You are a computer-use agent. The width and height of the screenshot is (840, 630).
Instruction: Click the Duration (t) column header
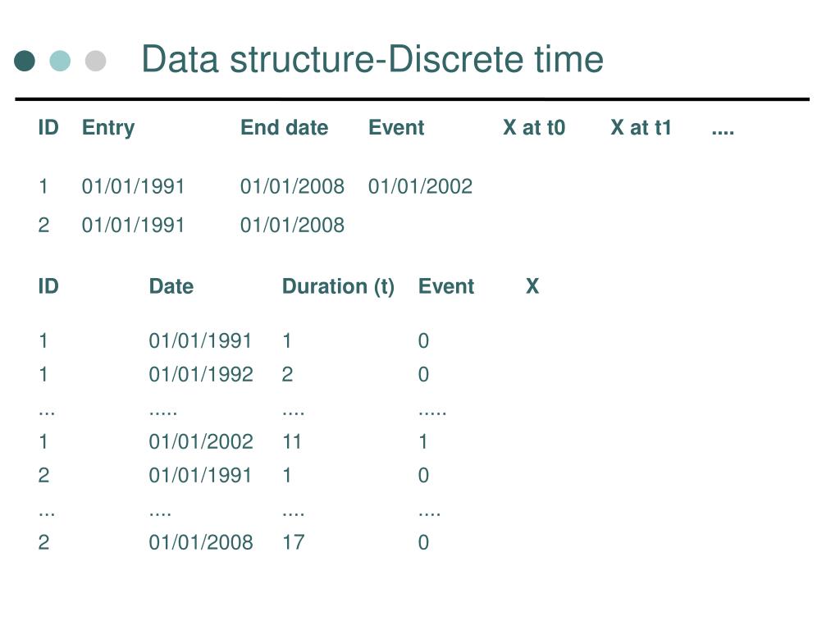pyautogui.click(x=338, y=286)
